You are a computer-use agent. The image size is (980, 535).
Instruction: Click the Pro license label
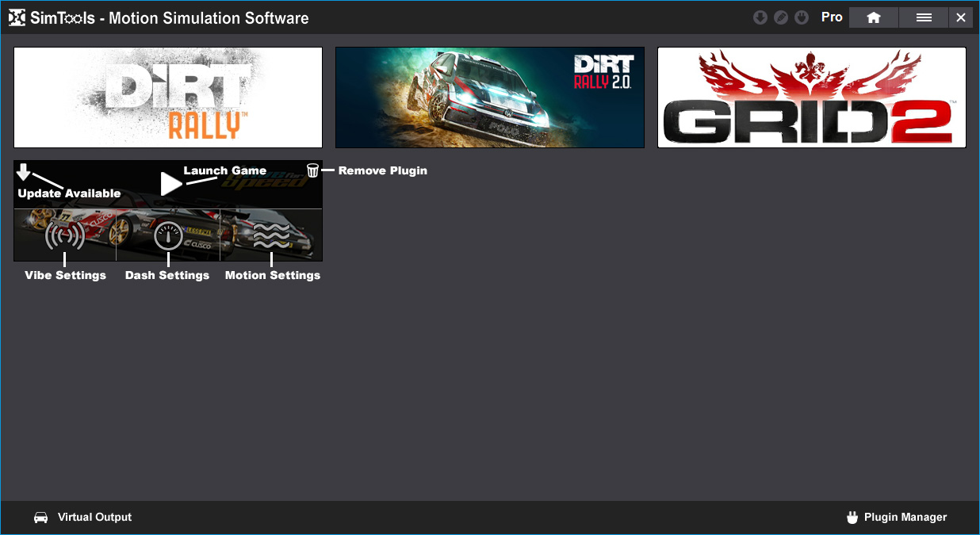(x=832, y=17)
